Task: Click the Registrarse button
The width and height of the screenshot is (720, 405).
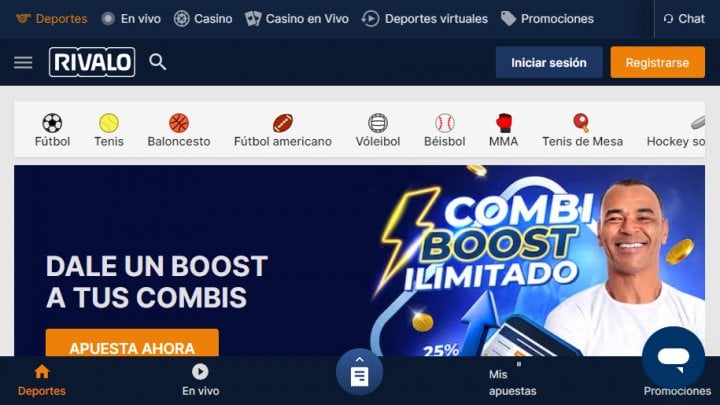Action: pos(657,62)
